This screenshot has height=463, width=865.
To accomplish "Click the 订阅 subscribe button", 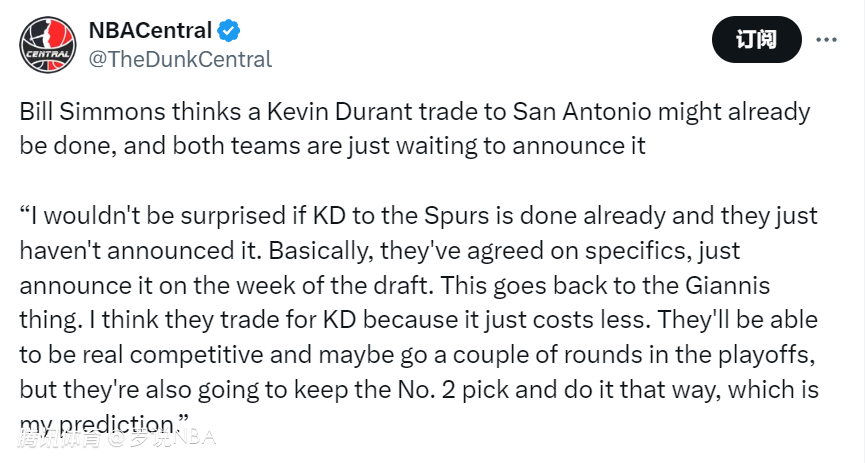I will pos(756,40).
